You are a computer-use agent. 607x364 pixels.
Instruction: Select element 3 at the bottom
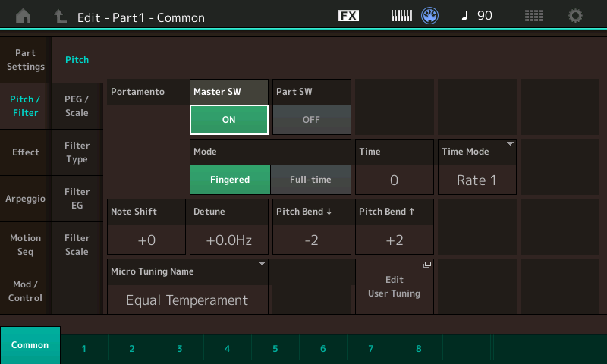[180, 348]
